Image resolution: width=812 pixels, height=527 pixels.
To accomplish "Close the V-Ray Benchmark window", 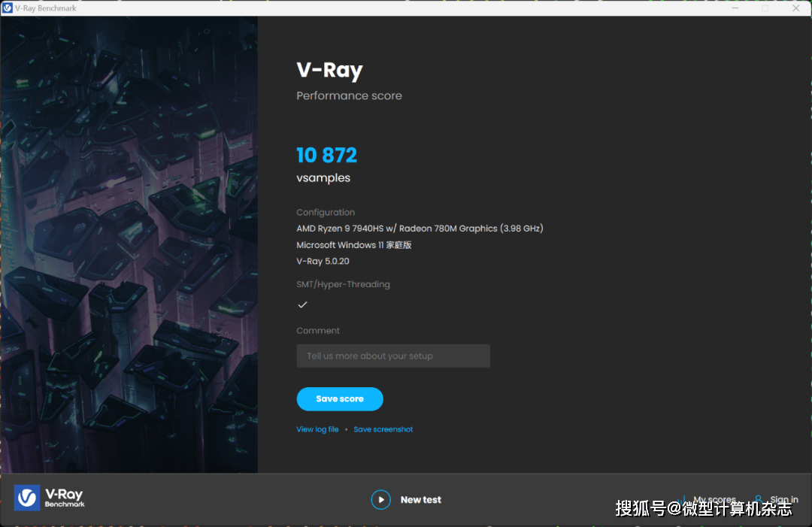I will [x=796, y=8].
